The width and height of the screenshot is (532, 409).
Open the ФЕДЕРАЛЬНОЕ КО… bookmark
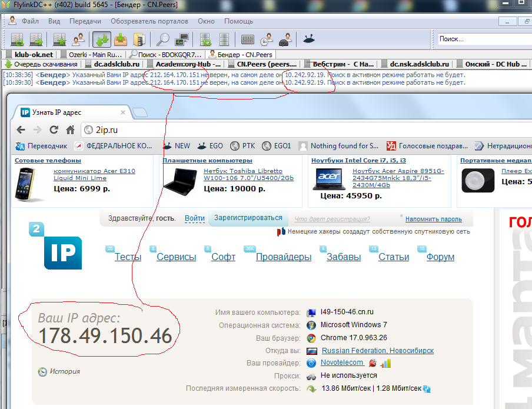(114, 146)
